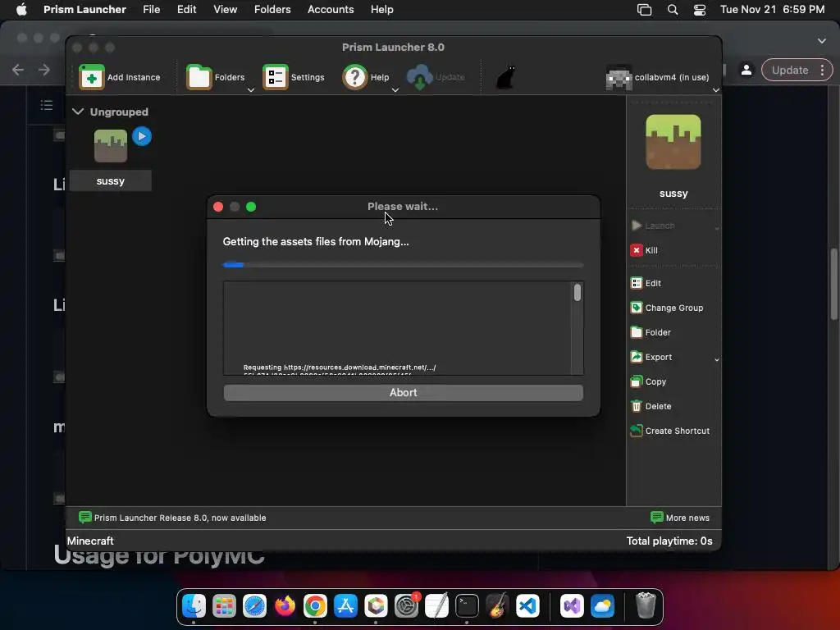Open Prism Launcher Settings
840x630 pixels.
(294, 77)
